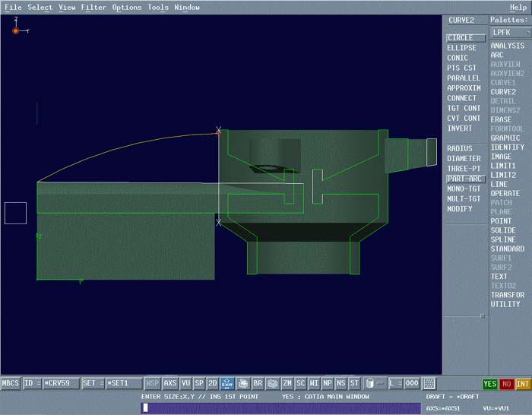Screen dimensions: 532x415
Task: Click the cylinder solid display icon
Action: 369,384
